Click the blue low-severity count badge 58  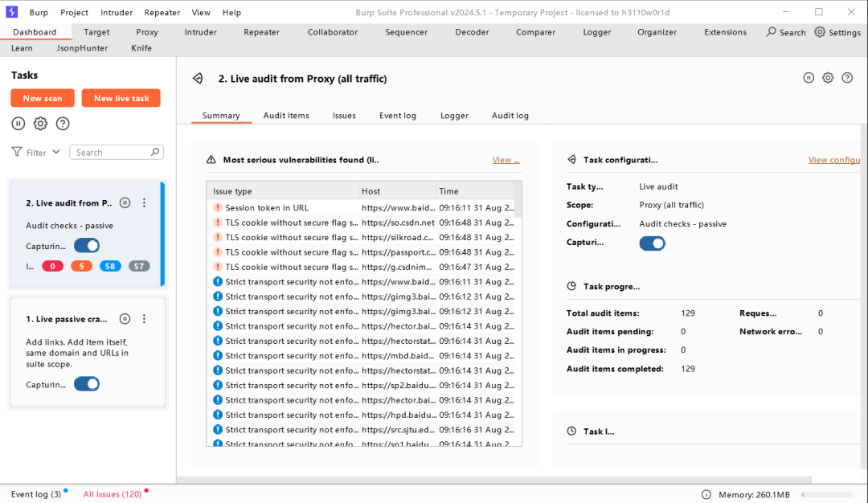point(110,266)
